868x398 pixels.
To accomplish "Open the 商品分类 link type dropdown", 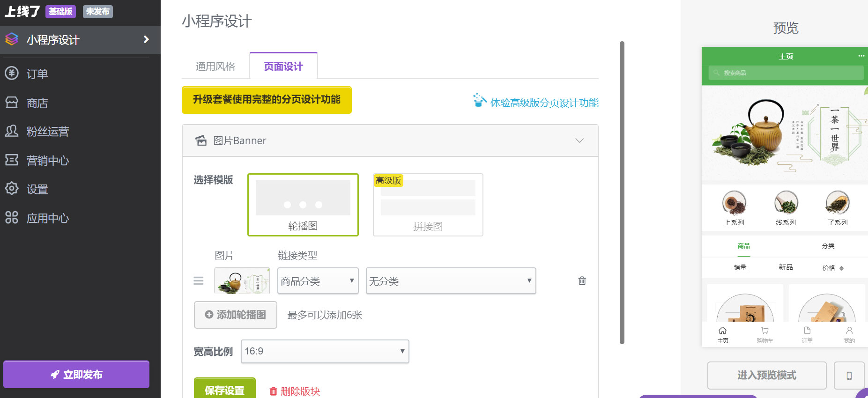I will point(318,281).
